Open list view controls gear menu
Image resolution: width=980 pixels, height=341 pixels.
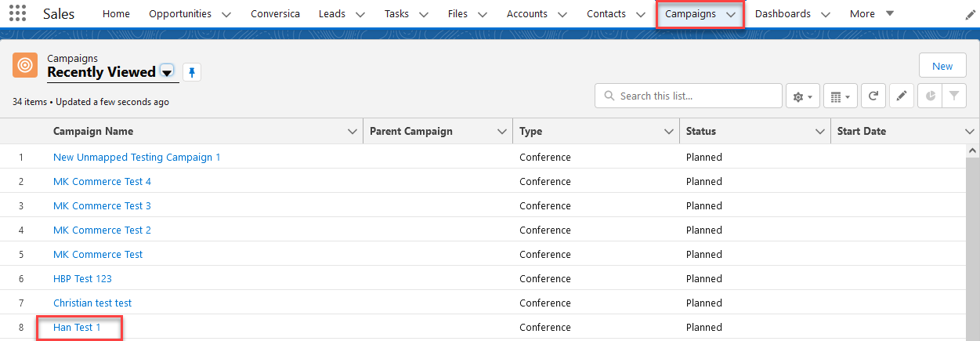point(804,96)
